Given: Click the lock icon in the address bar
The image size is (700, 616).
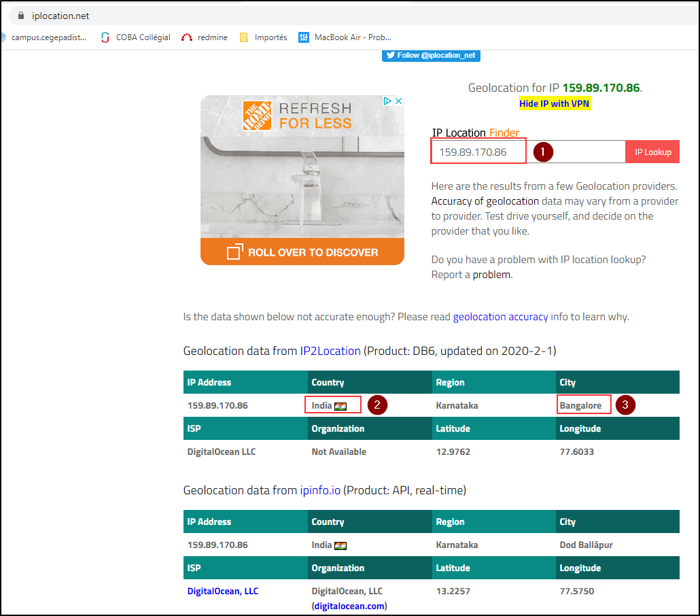Looking at the screenshot, I should click(x=21, y=16).
